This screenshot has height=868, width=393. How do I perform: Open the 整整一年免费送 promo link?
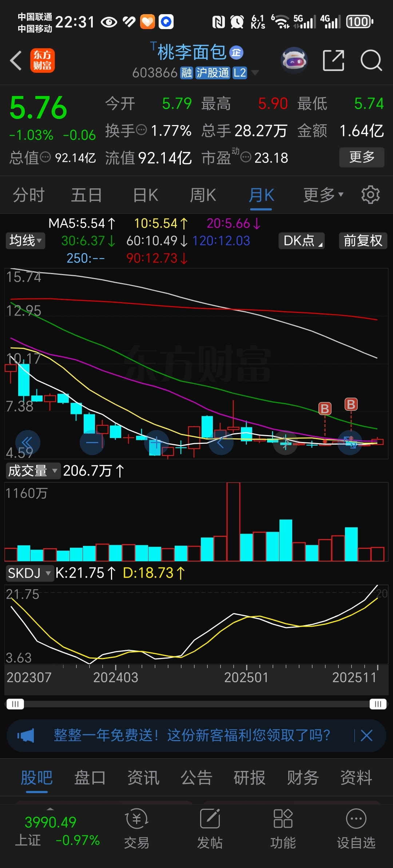(192, 735)
